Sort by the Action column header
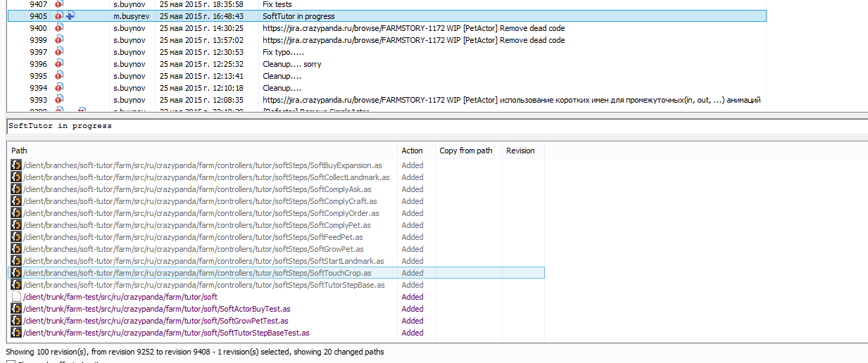The image size is (868, 363). point(413,151)
